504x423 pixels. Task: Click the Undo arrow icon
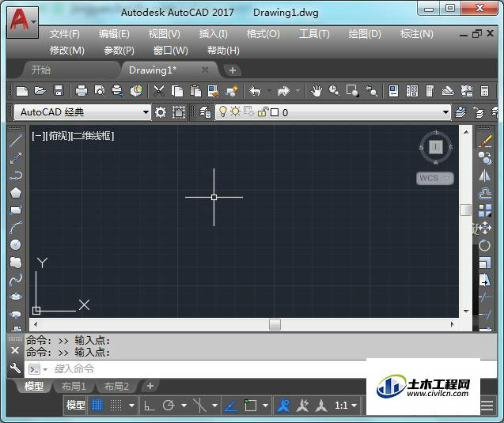(256, 91)
